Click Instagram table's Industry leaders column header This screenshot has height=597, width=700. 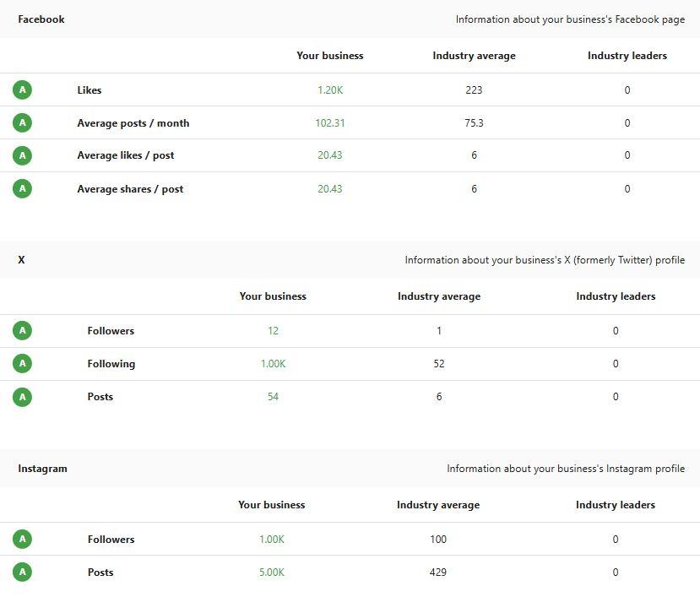point(616,505)
